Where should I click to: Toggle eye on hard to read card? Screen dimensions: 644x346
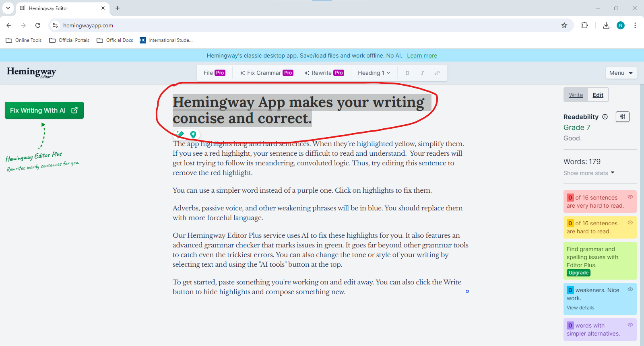click(x=630, y=222)
